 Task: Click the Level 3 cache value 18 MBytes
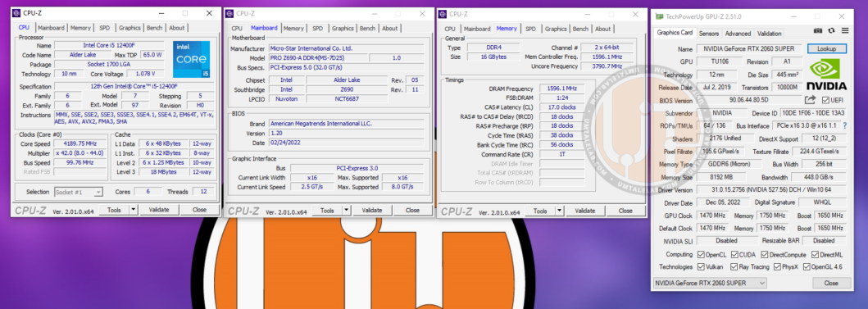pos(163,172)
